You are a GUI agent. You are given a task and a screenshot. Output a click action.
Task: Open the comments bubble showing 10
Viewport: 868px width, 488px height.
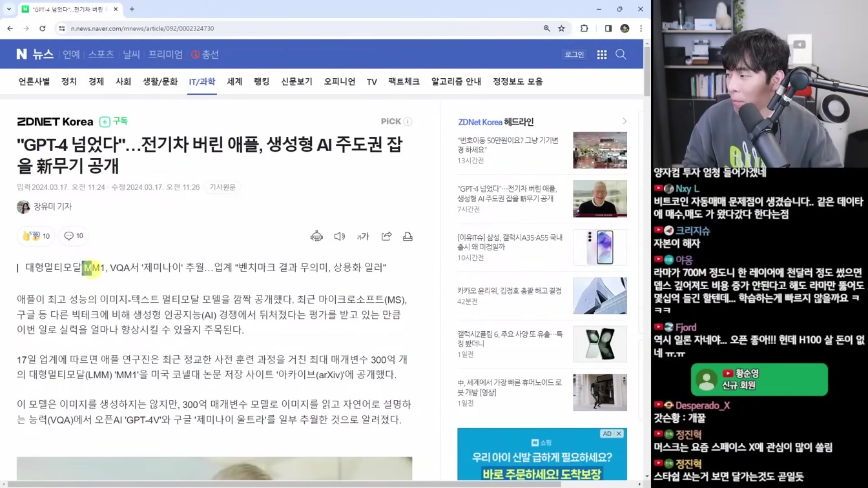tap(74, 236)
